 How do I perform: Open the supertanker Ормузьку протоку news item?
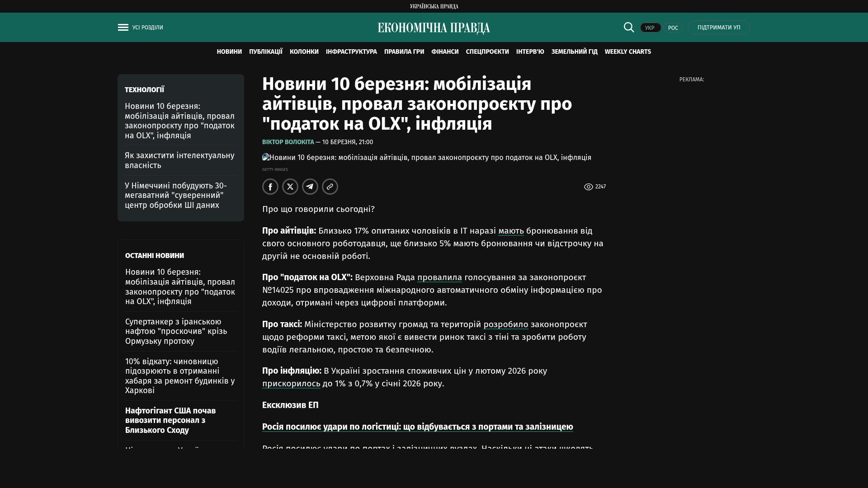(176, 331)
